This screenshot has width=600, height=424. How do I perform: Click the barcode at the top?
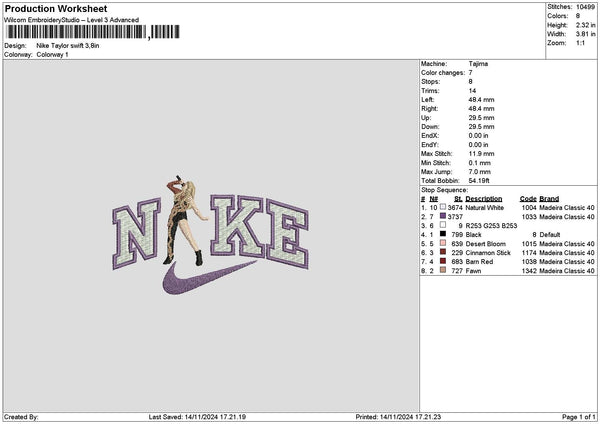pos(93,32)
